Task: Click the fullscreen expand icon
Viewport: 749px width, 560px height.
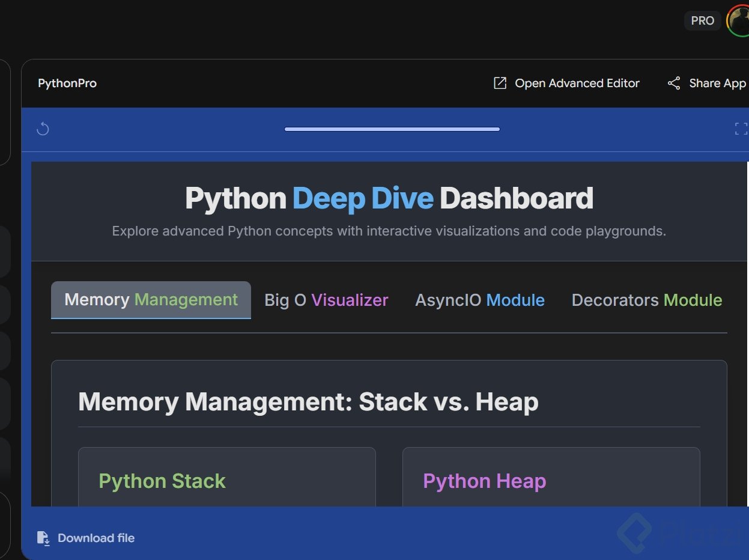Action: (741, 129)
